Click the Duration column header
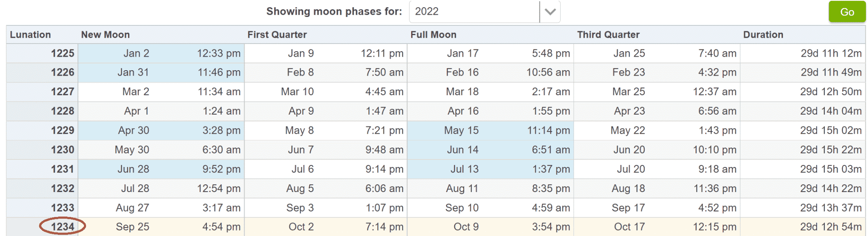 (x=763, y=35)
